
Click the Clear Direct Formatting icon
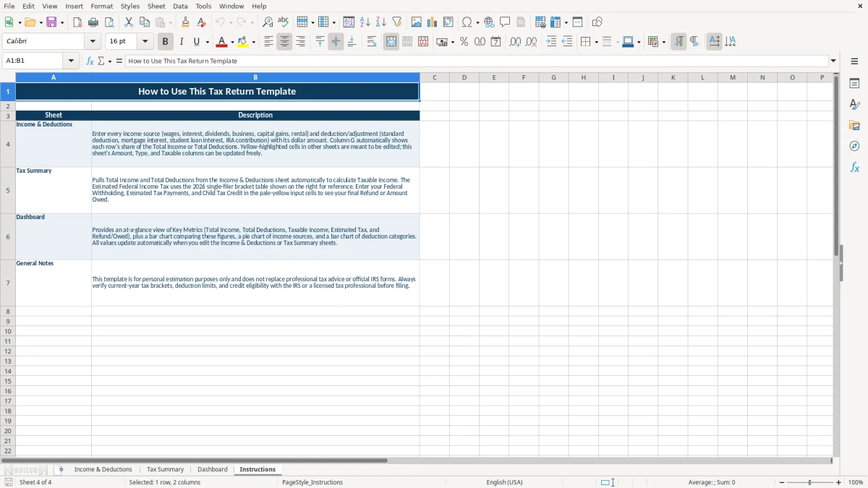(x=201, y=22)
